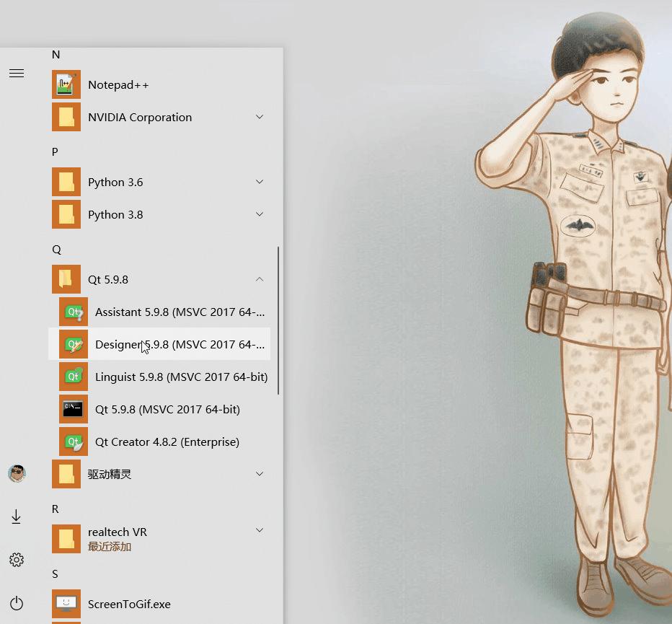Screen dimensions: 672x624
Task: Open Designer 5.9.8 (MSVC 2017 64-... entry
Action: tap(180, 344)
